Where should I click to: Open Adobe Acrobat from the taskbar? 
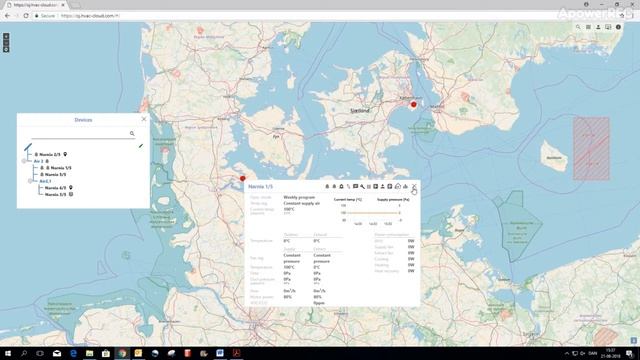point(236,353)
